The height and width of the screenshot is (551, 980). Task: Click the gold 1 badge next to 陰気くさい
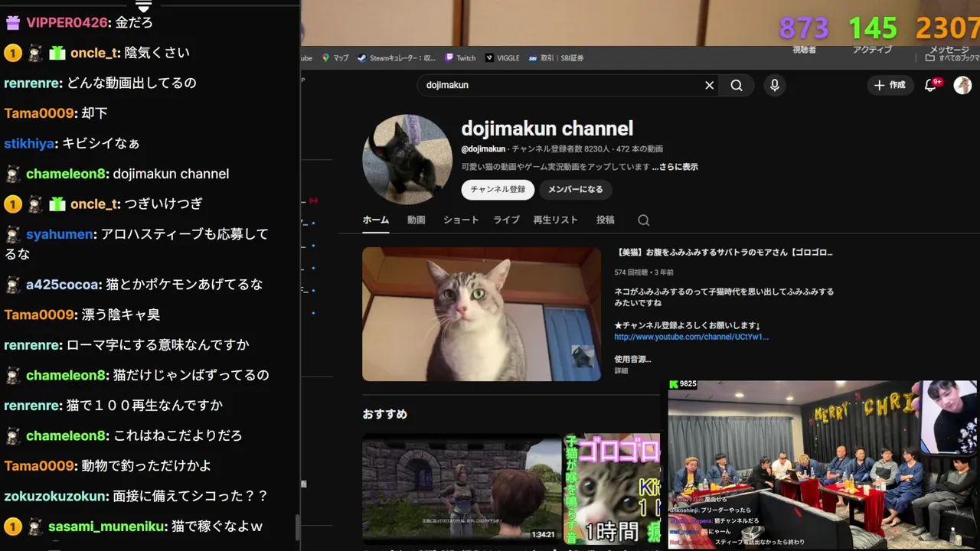point(12,53)
